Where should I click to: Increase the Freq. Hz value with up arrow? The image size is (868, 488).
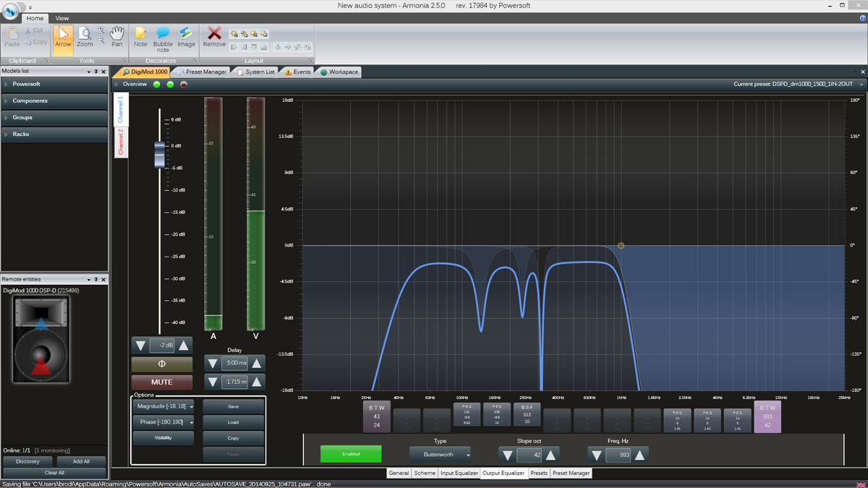point(639,455)
